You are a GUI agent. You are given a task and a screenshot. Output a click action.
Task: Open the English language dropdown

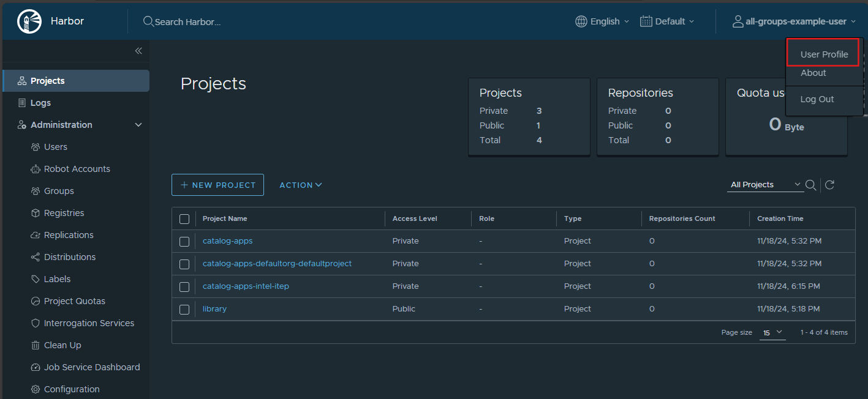(x=603, y=21)
